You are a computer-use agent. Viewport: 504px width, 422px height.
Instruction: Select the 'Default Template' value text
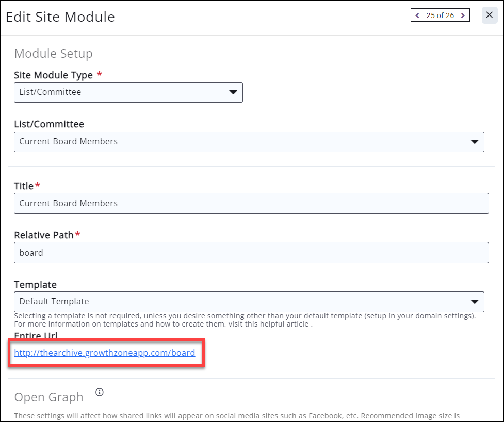pos(54,301)
